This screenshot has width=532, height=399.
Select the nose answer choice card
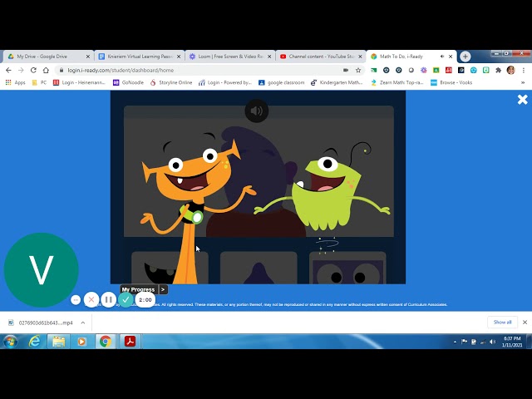(259, 268)
